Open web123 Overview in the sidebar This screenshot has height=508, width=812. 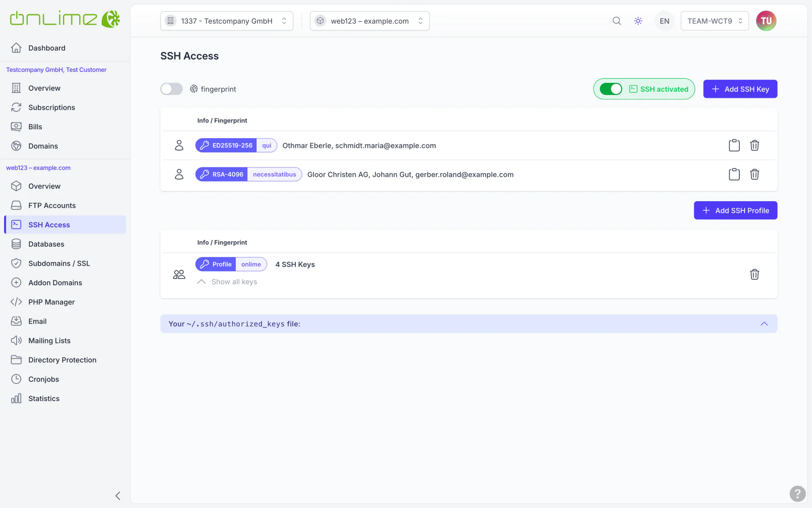pos(65,186)
